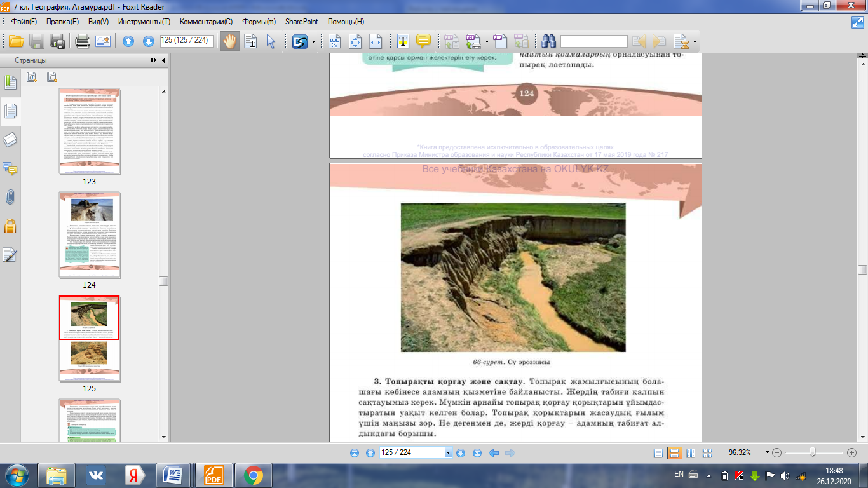Open the SharePoint menu

(302, 22)
